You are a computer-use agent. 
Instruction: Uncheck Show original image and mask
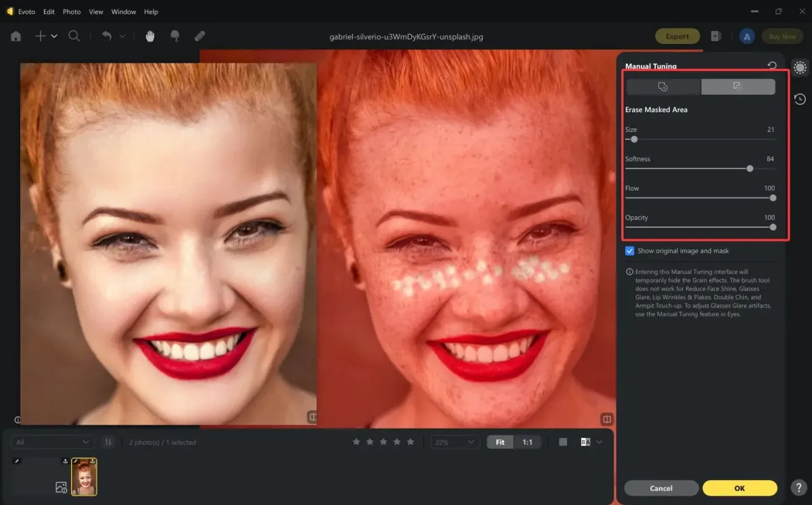pos(630,251)
